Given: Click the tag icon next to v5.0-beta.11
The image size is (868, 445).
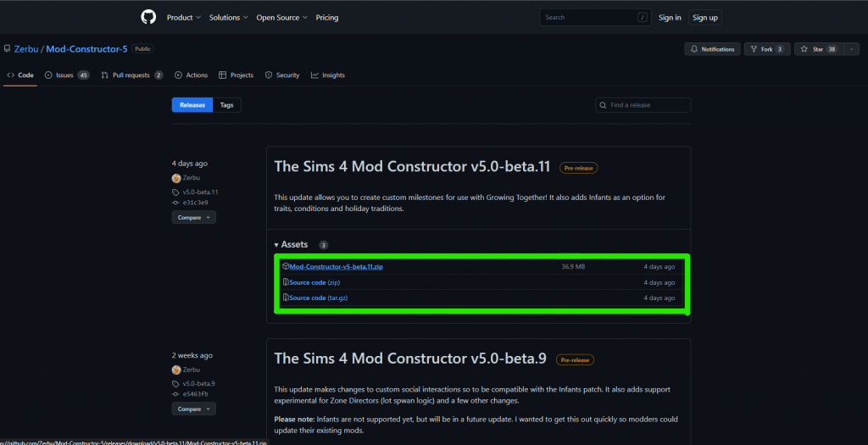Looking at the screenshot, I should click(x=175, y=192).
